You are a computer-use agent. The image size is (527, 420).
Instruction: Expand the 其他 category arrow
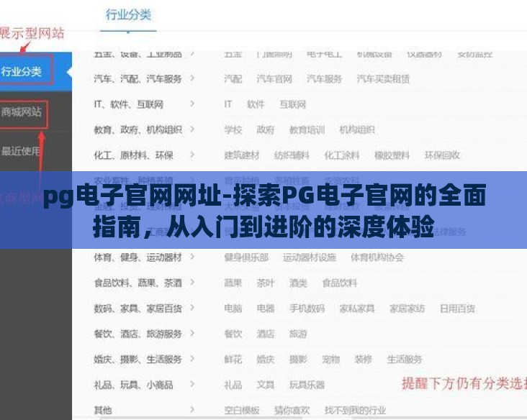tap(192, 410)
